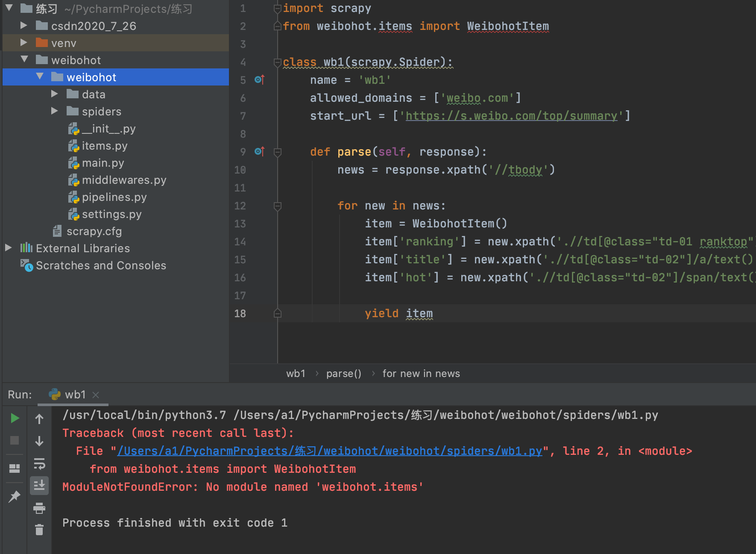756x554 pixels.
Task: Pin the wb1 run tab
Action: pyautogui.click(x=15, y=496)
